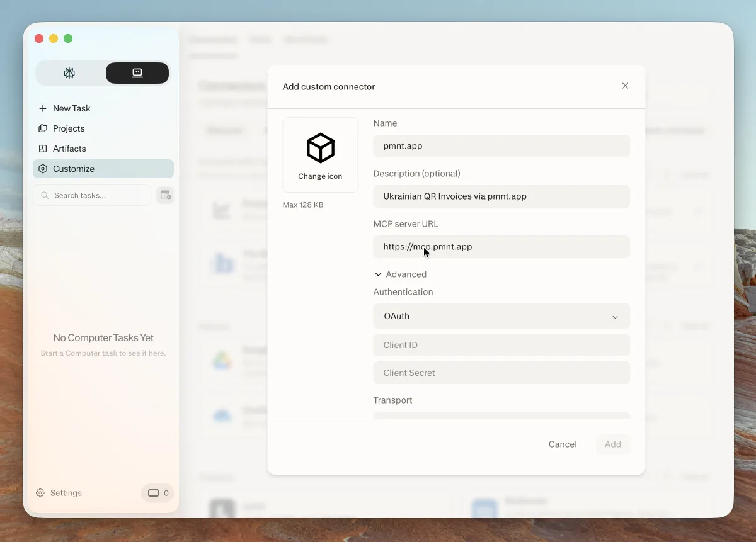Select Customize in sidebar
Image resolution: width=756 pixels, height=542 pixels.
coord(103,169)
